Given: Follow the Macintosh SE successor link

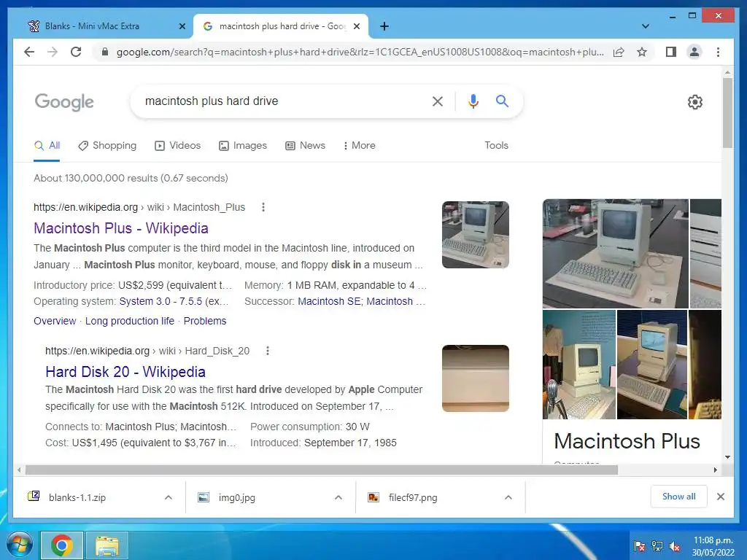Looking at the screenshot, I should click(x=329, y=301).
